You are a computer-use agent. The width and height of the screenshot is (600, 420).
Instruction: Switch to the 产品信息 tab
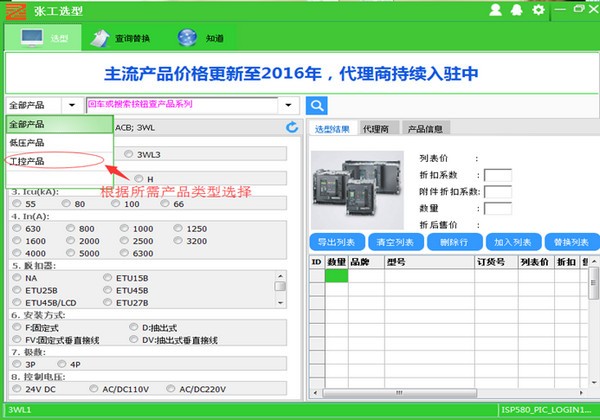423,128
